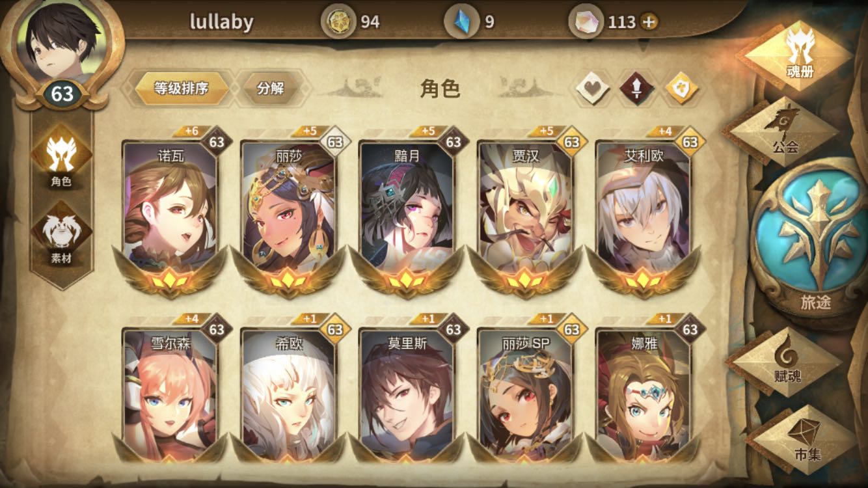The image size is (868, 488).
Task: Switch to the 素材 sidebar tab
Action: point(61,235)
